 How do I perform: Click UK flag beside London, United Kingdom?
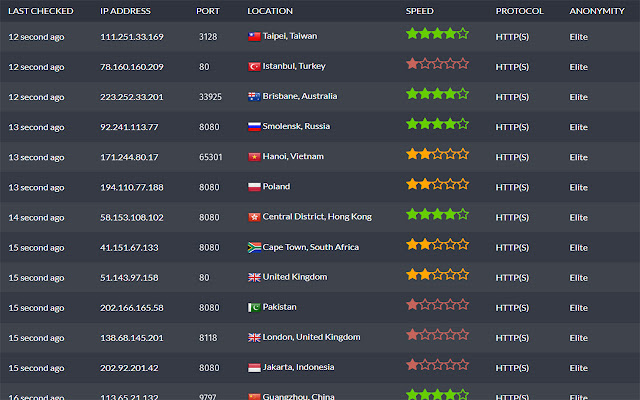tap(254, 338)
